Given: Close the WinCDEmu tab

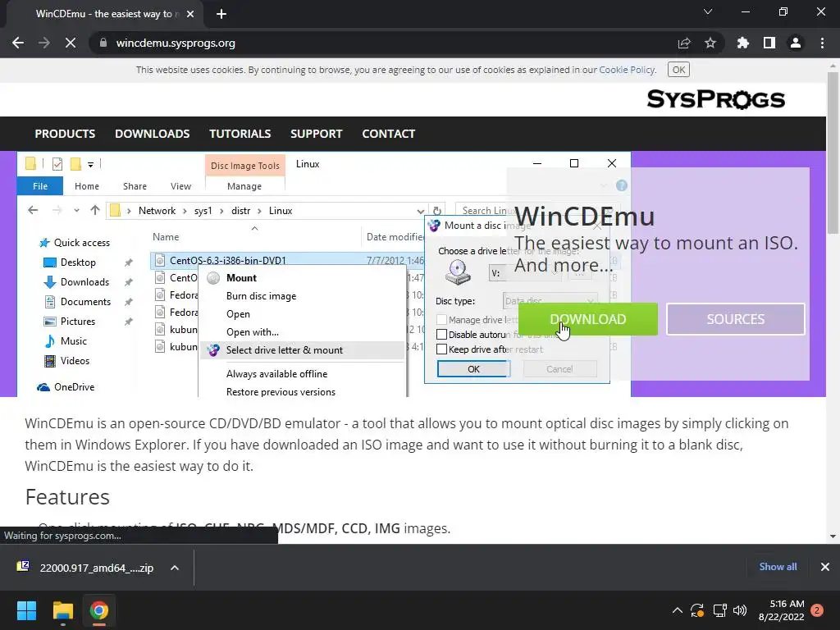Looking at the screenshot, I should coord(190,14).
